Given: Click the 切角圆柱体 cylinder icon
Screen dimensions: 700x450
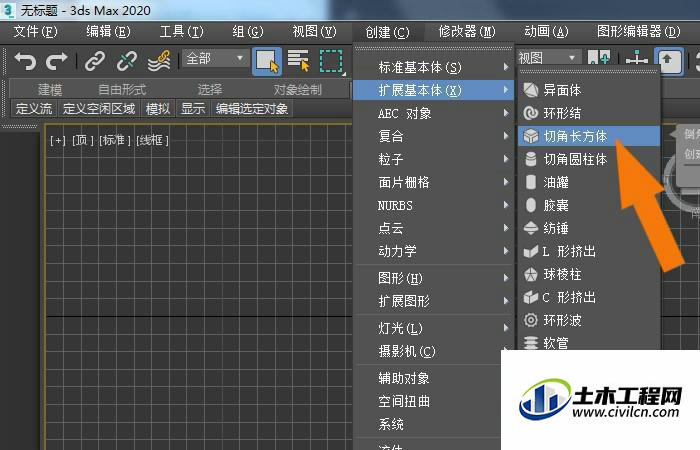Looking at the screenshot, I should point(531,159).
